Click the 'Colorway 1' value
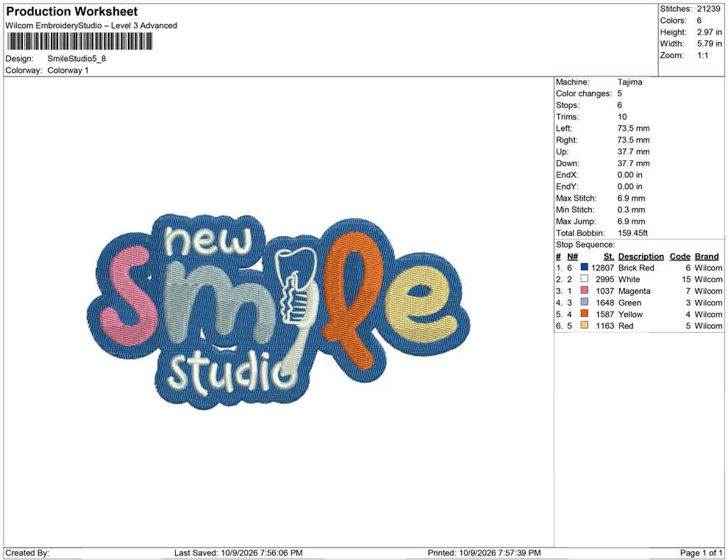 click(x=68, y=71)
